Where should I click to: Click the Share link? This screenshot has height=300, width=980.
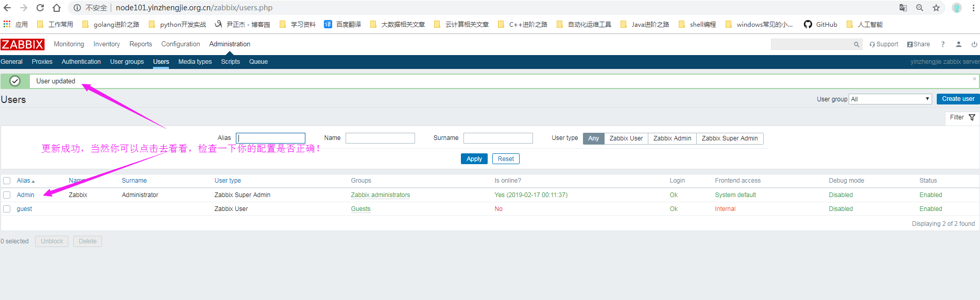[x=918, y=44]
